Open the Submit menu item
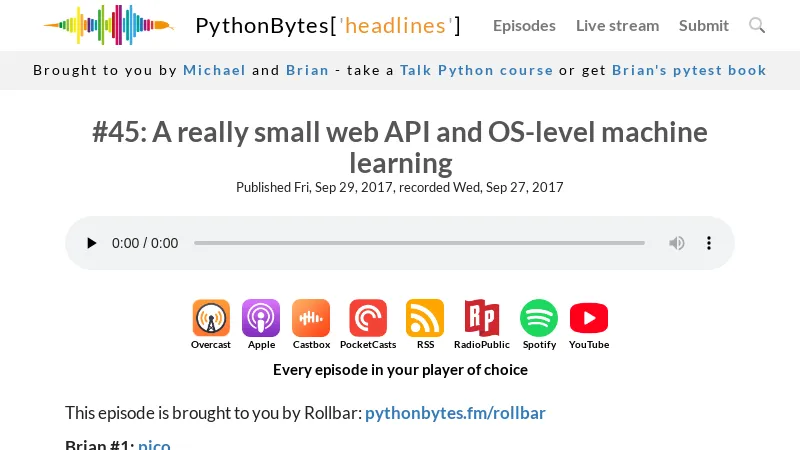Image resolution: width=800 pixels, height=450 pixels. coord(704,25)
